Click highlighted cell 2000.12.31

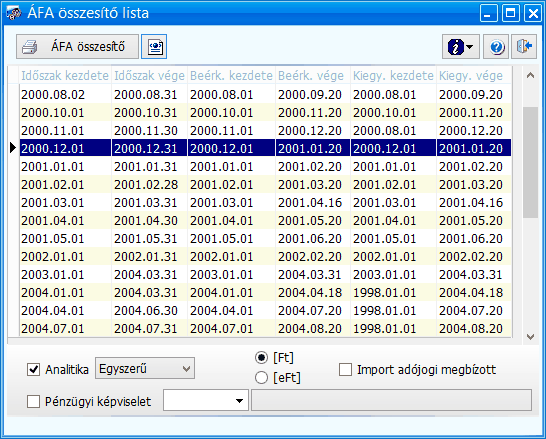149,148
